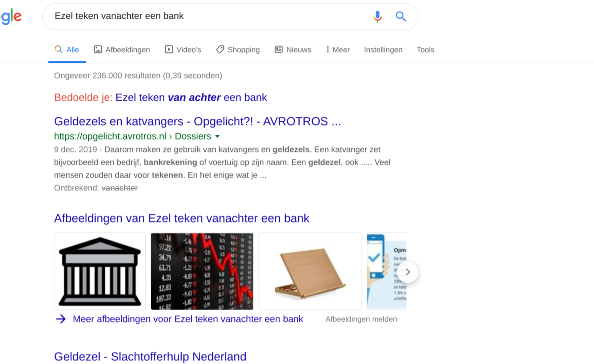Switch to the Video's tab
Image resolution: width=594 pixels, height=364 pixels.
(x=183, y=50)
